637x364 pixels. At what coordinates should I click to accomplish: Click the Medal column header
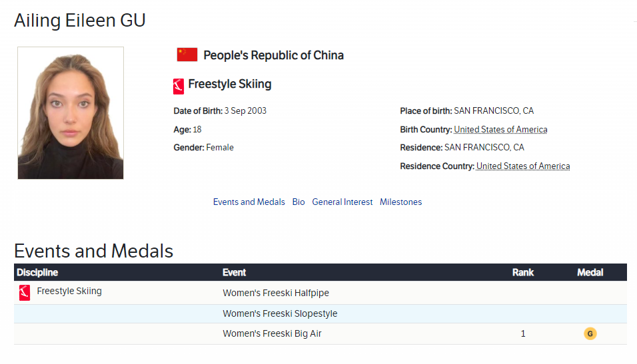(x=590, y=272)
